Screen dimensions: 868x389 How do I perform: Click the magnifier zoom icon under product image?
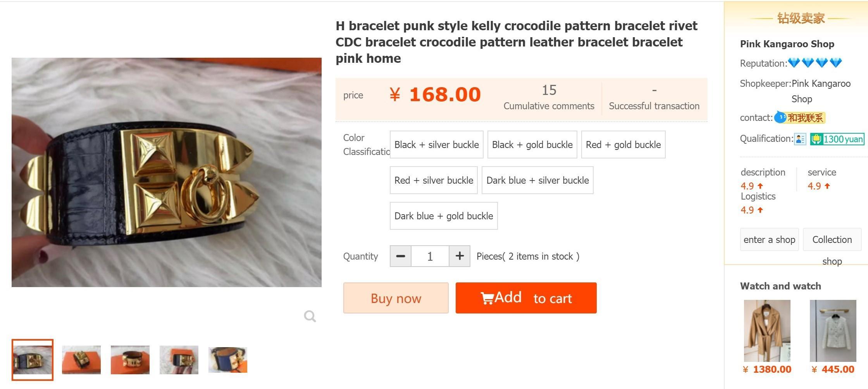(310, 316)
